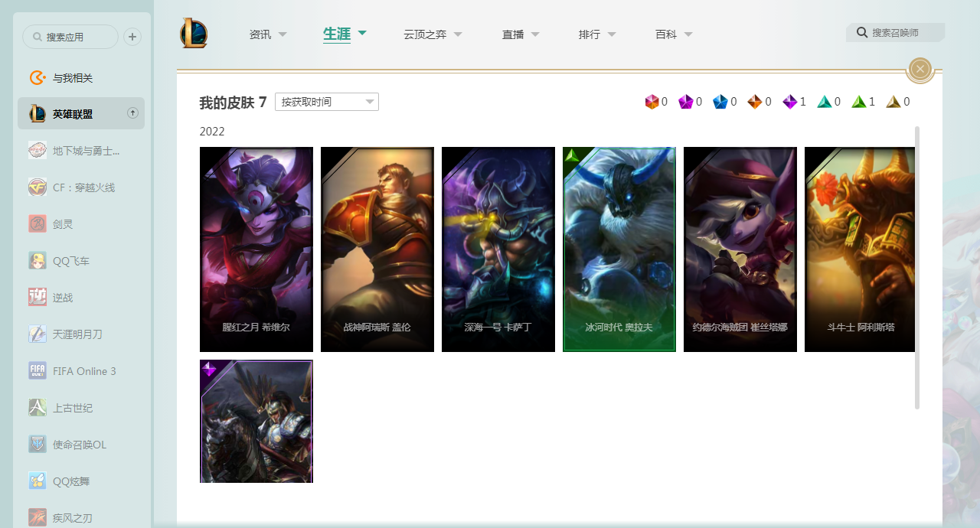Viewport: 980px width, 528px height.
Task: Expand the 资讯 menu arrow
Action: pos(283,34)
